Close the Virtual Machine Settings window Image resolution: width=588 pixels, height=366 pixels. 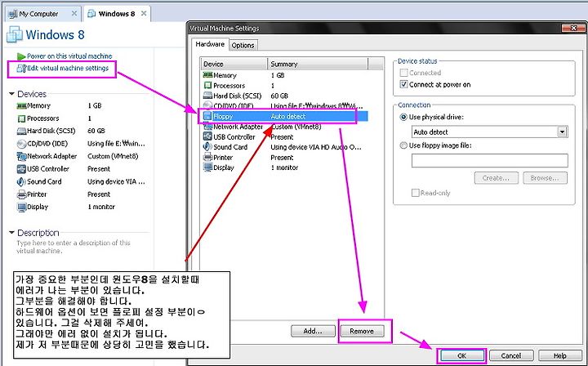pos(574,28)
